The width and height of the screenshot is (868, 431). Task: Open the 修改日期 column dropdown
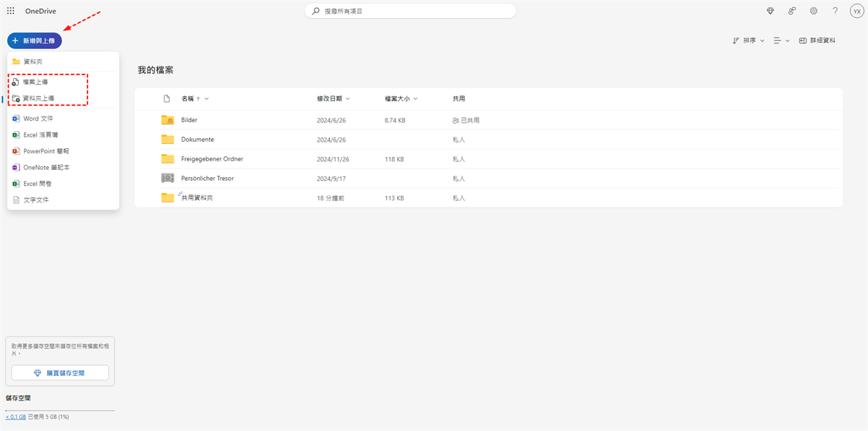click(333, 98)
